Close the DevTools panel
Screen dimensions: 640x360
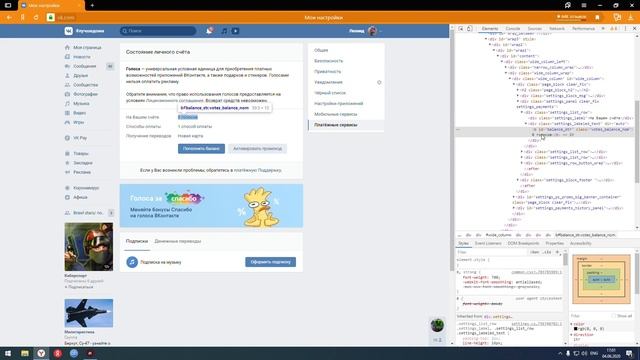pyautogui.click(x=634, y=29)
